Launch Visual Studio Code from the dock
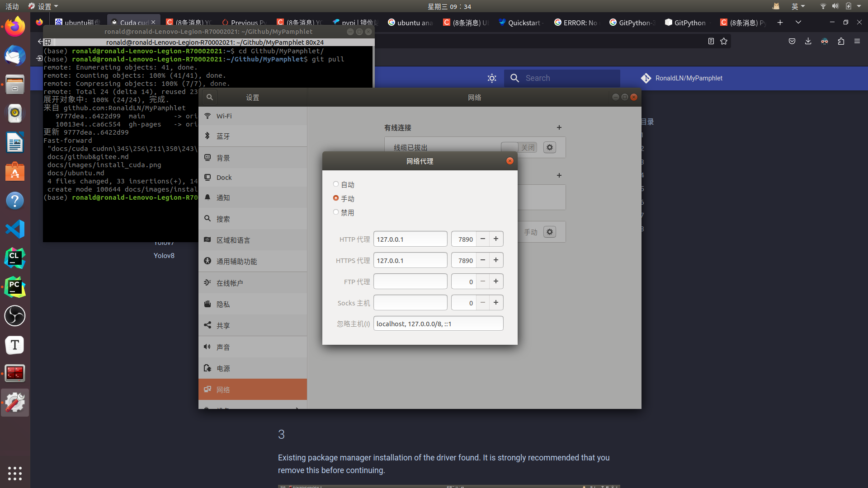 click(15, 230)
